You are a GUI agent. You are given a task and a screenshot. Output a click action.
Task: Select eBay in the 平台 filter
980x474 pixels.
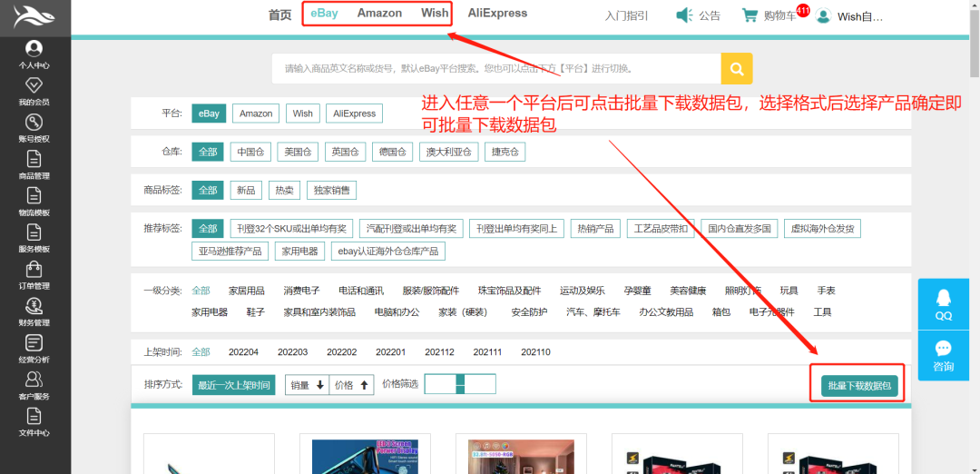pyautogui.click(x=209, y=114)
